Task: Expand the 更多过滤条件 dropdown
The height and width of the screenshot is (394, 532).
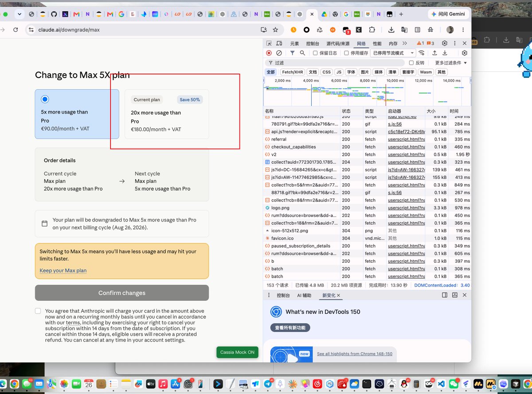Action: point(451,63)
